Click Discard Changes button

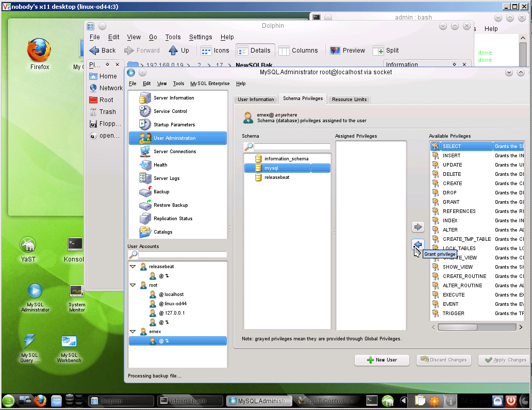tap(444, 360)
